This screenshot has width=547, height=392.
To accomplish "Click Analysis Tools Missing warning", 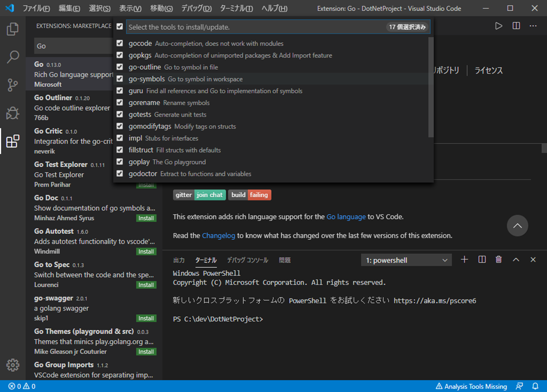I will click(x=471, y=386).
